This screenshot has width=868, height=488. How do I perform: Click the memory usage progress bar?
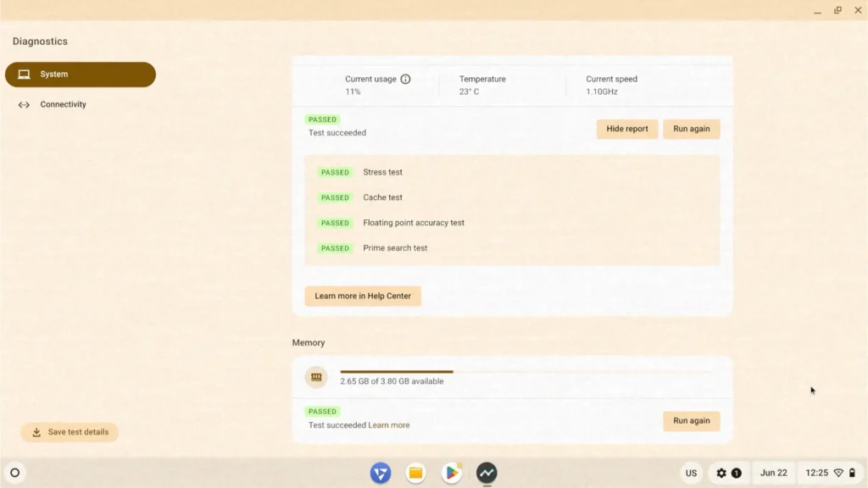[526, 372]
